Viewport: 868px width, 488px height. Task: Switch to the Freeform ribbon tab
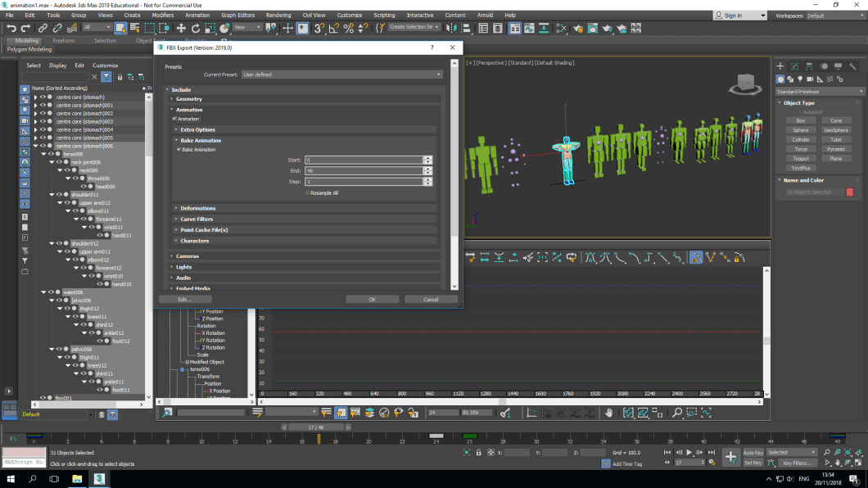point(64,40)
